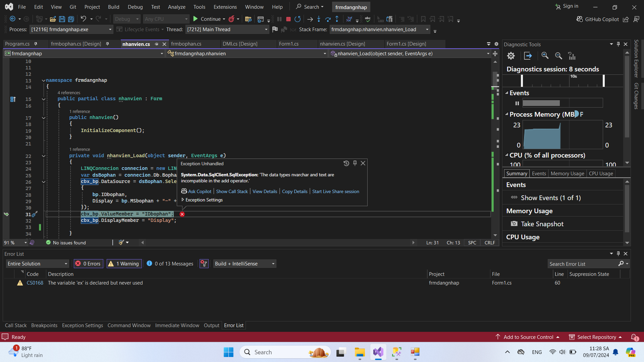The image size is (644, 362).
Task: Navigate backward with the toolbar arrow
Action: [12, 19]
